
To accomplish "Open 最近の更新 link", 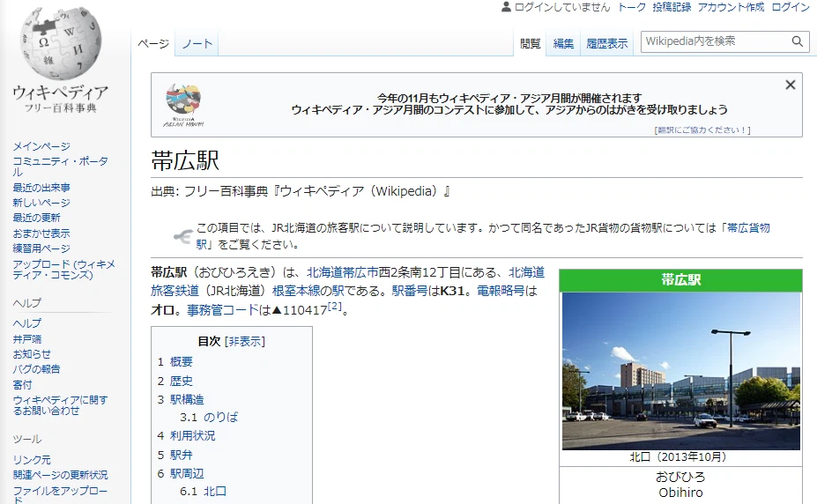I will pyautogui.click(x=36, y=218).
